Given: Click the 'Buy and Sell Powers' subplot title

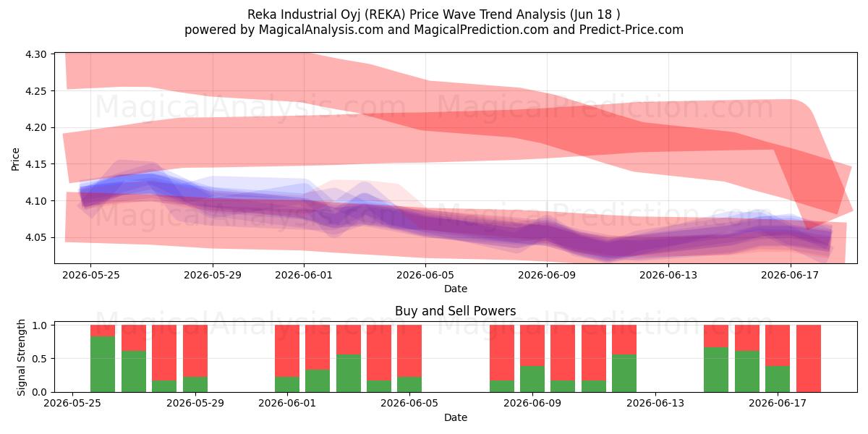Looking at the screenshot, I should tap(456, 312).
